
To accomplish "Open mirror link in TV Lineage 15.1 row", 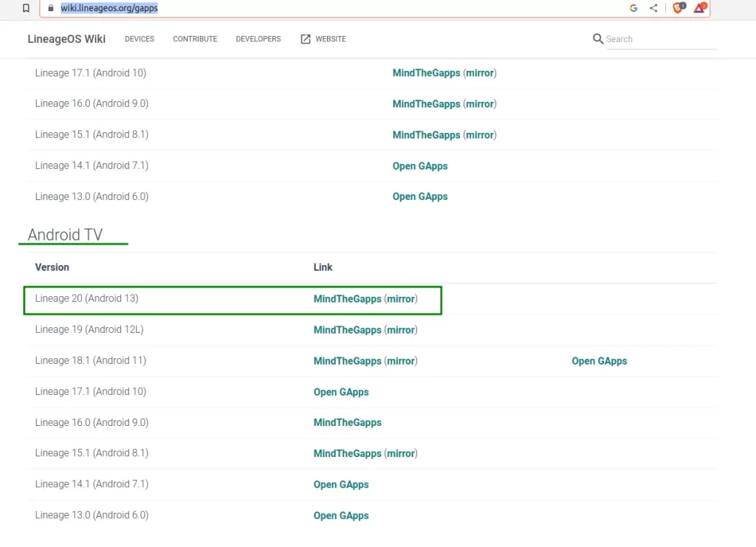I will [401, 453].
